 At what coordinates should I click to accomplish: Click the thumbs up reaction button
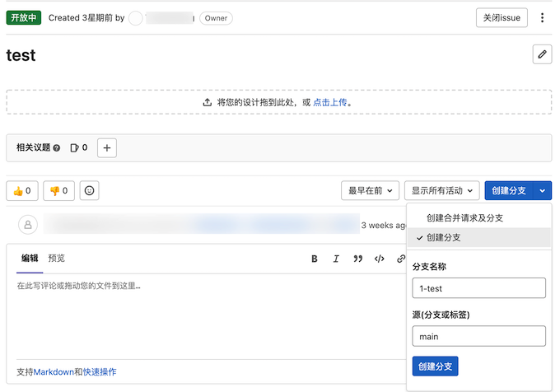tap(22, 191)
